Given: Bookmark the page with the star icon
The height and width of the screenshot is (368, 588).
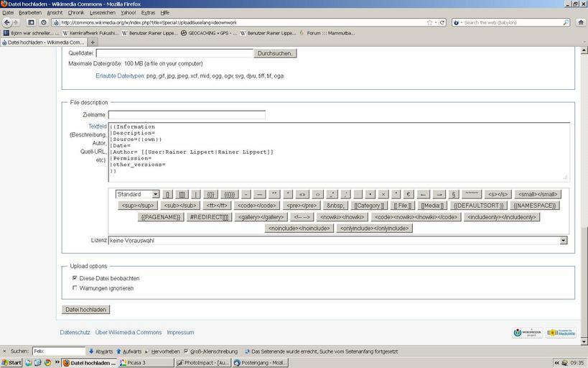Looking at the screenshot, I should coord(429,22).
